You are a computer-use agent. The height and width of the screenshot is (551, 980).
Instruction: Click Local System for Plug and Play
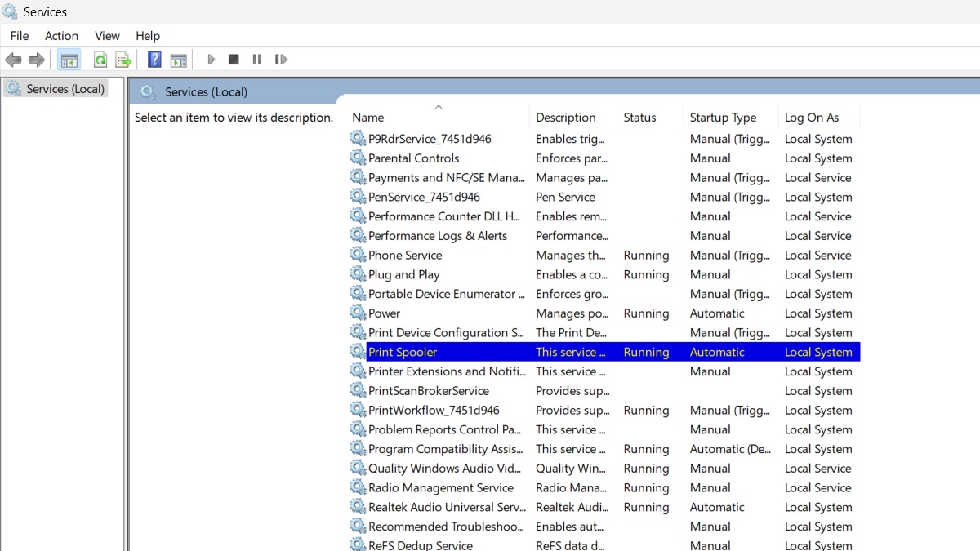818,274
